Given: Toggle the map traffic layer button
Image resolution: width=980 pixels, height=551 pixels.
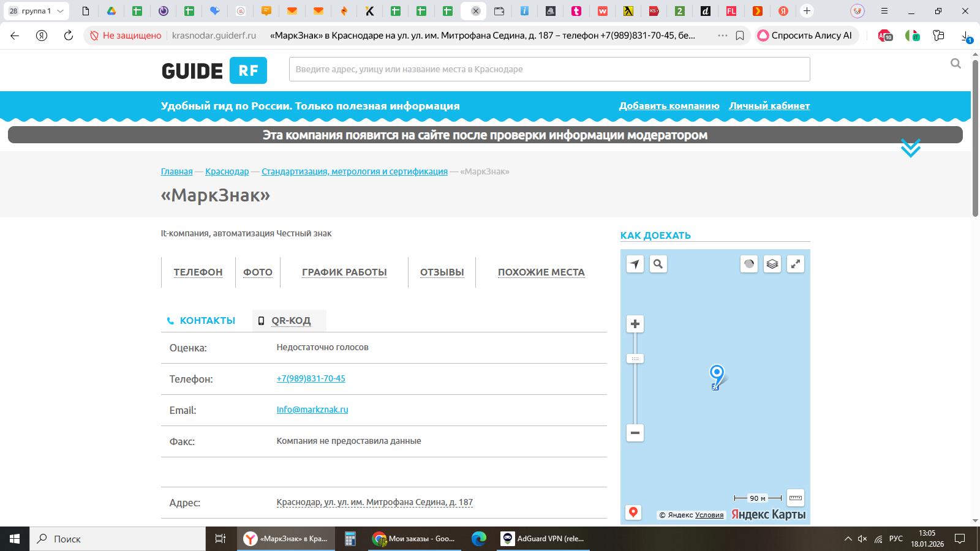Looking at the screenshot, I should pos(749,264).
